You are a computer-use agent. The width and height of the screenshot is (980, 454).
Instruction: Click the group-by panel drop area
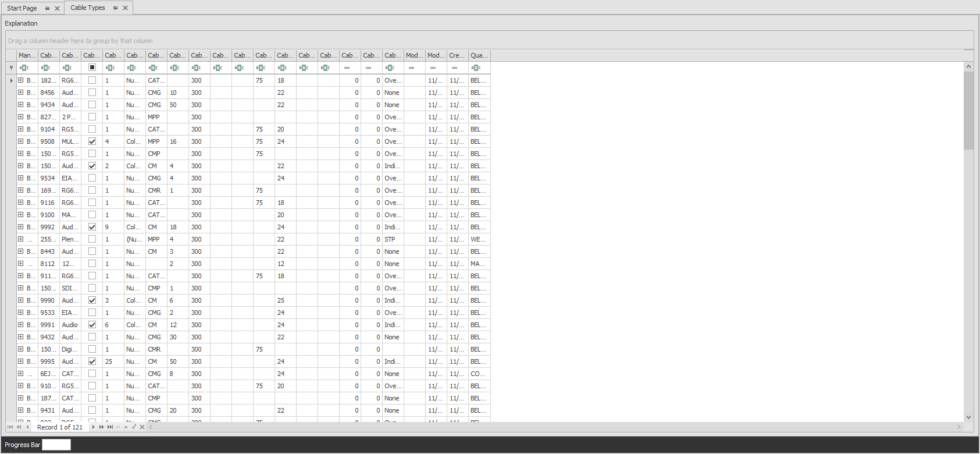coord(490,41)
